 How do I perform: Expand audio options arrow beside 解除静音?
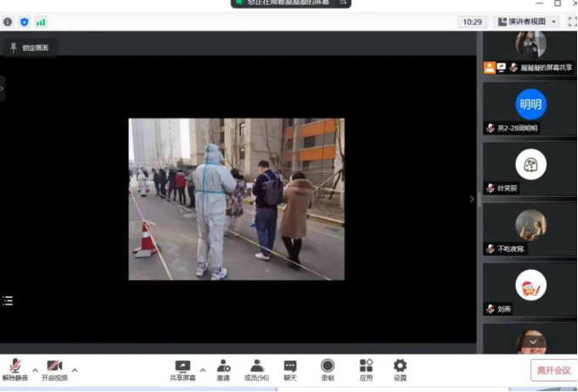coord(35,370)
